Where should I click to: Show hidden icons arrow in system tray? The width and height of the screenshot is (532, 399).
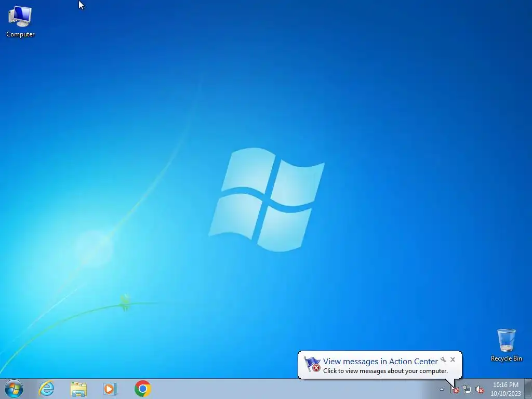(x=442, y=390)
